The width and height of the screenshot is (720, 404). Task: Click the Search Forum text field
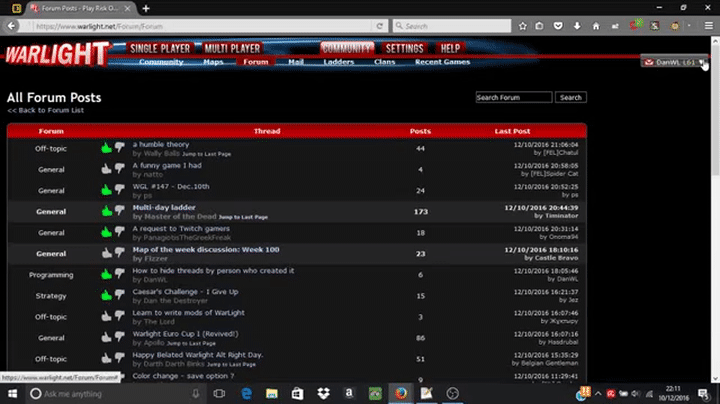click(x=514, y=98)
